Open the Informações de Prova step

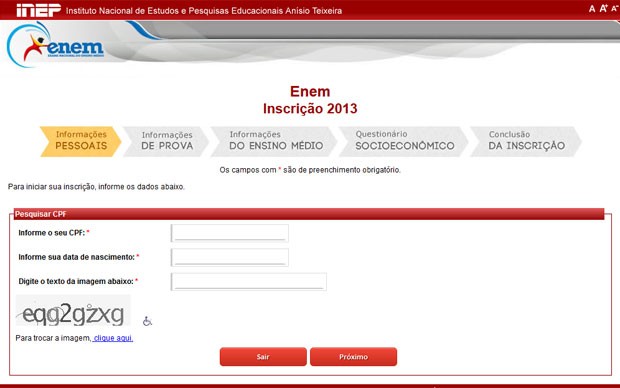(x=166, y=141)
